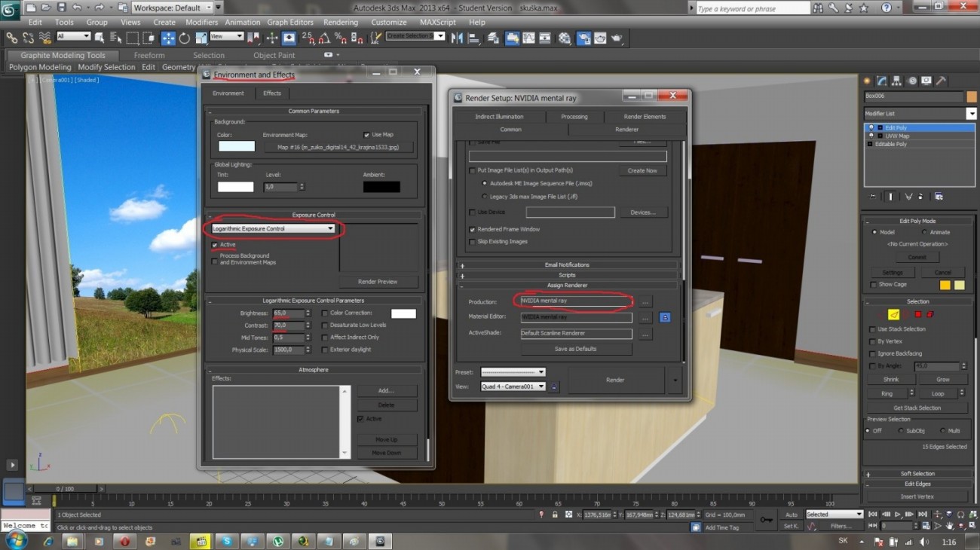Toggle the Selection Lock padlock icon
980x550 pixels.
point(556,515)
